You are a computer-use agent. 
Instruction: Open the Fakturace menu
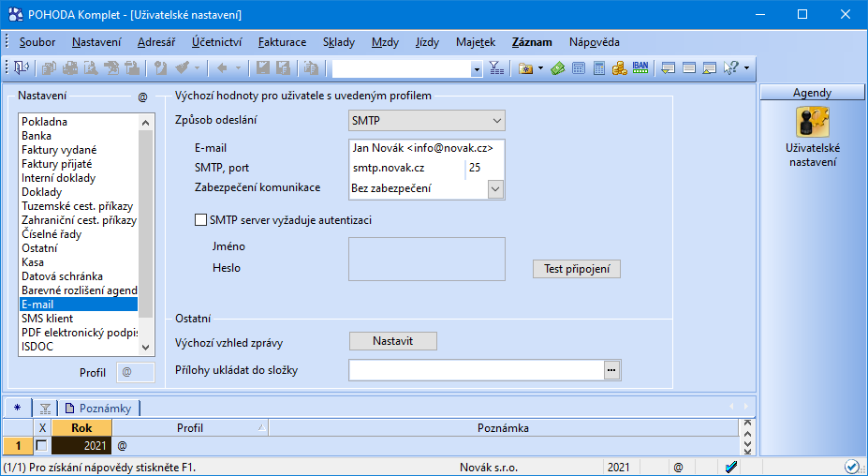coord(283,42)
